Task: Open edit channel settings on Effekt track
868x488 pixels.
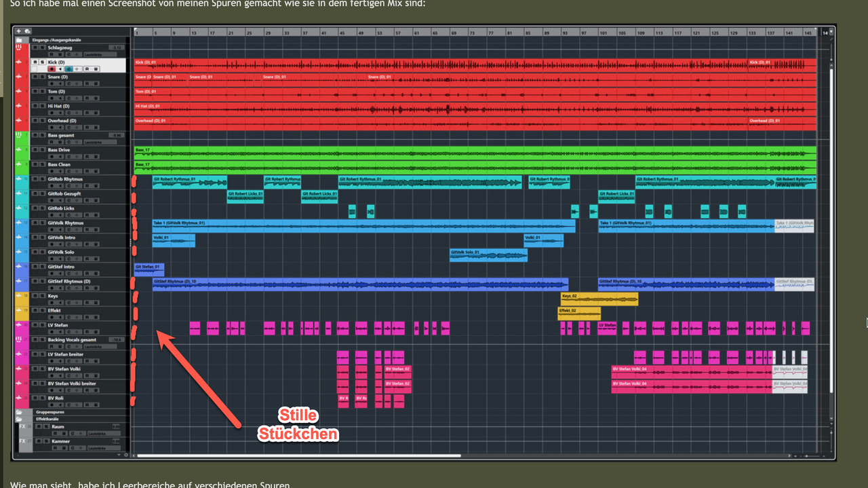Action: click(69, 317)
